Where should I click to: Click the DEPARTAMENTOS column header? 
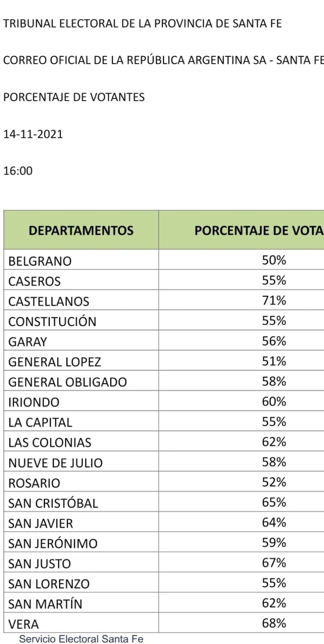(81, 230)
